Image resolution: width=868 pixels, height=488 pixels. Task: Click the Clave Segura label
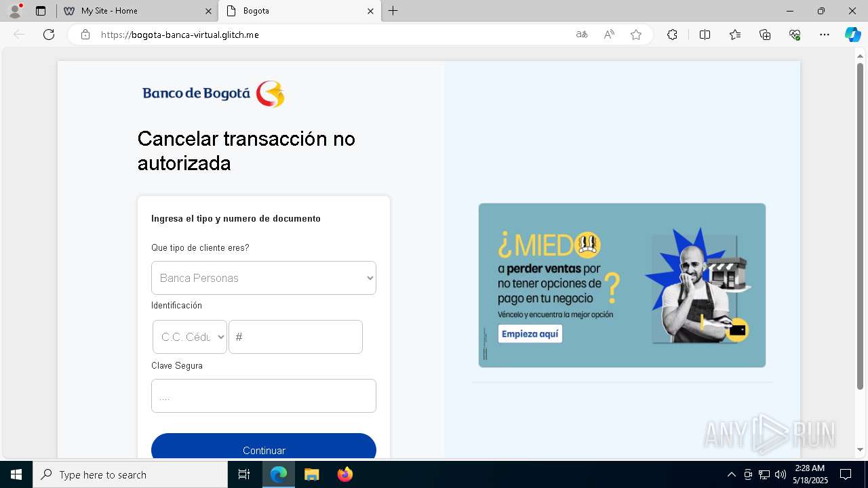177,365
